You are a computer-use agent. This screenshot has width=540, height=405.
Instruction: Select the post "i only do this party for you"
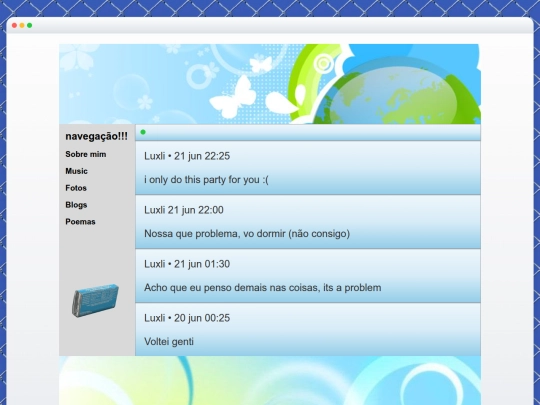308,168
